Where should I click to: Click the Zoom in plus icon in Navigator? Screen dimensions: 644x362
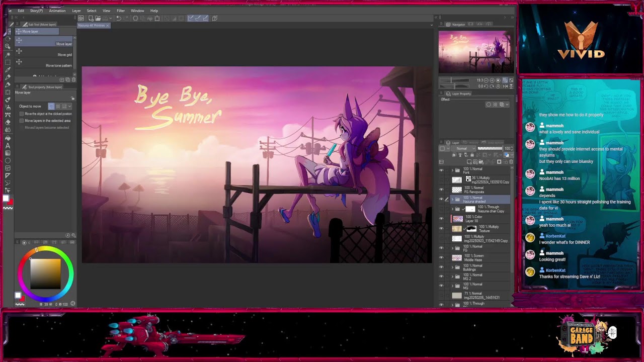[492, 80]
